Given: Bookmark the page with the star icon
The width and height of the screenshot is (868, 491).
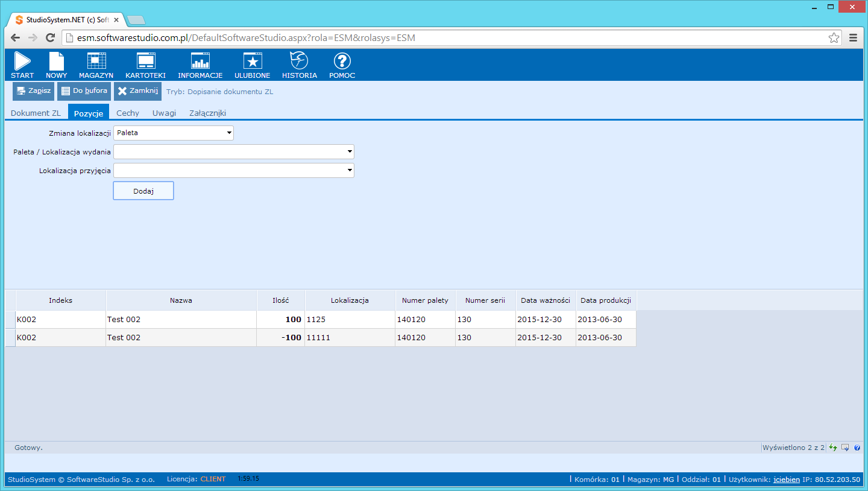Looking at the screenshot, I should click(834, 38).
